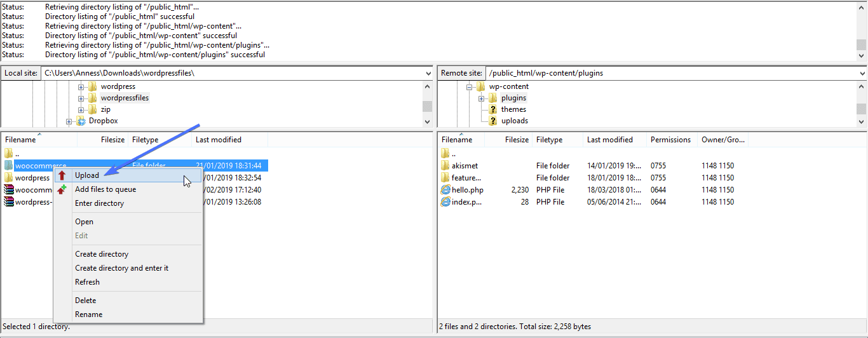Expand the plugins node in remote tree
Screen dimensions: 868x338
482,98
